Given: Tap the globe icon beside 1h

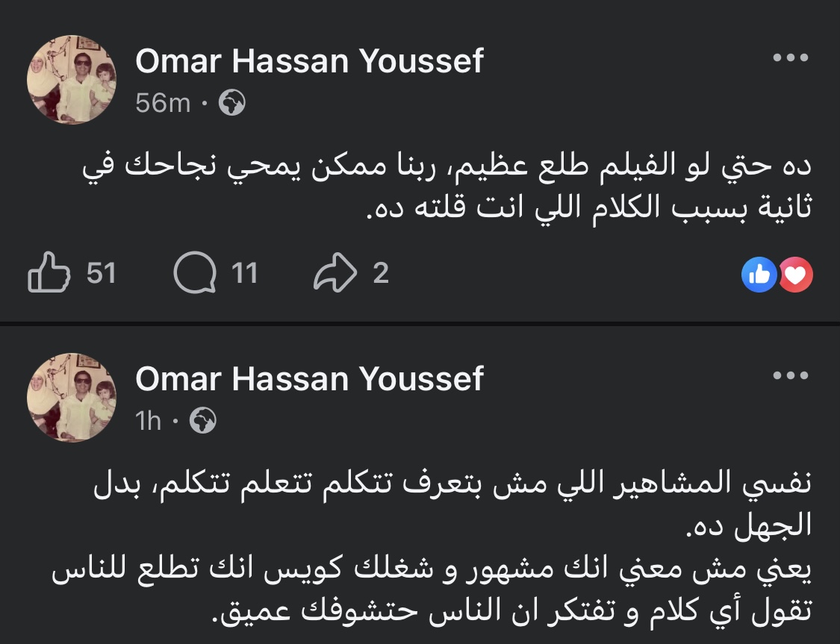Looking at the screenshot, I should pos(202,421).
